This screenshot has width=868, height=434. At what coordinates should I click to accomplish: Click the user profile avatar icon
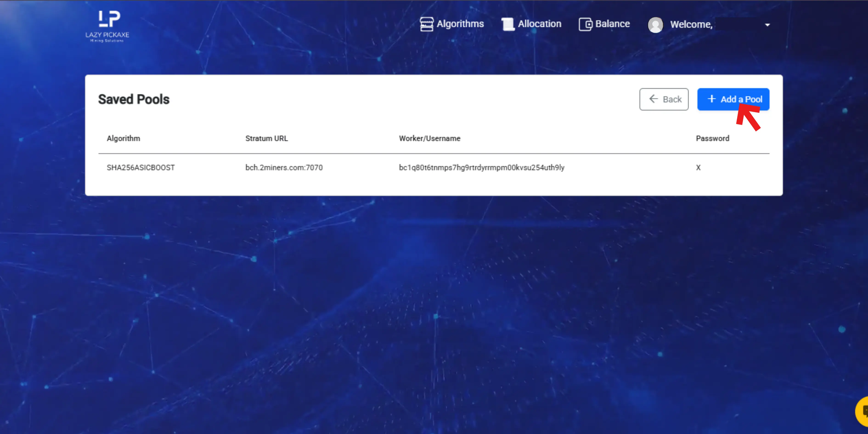tap(655, 24)
